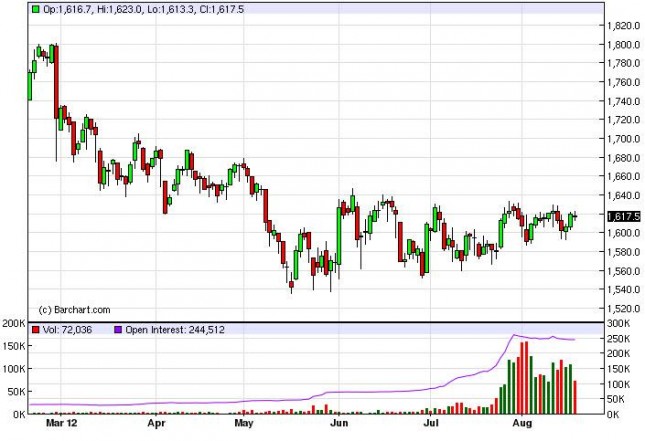
Task: Click the 1,820.0 price axis label
Action: [624, 26]
